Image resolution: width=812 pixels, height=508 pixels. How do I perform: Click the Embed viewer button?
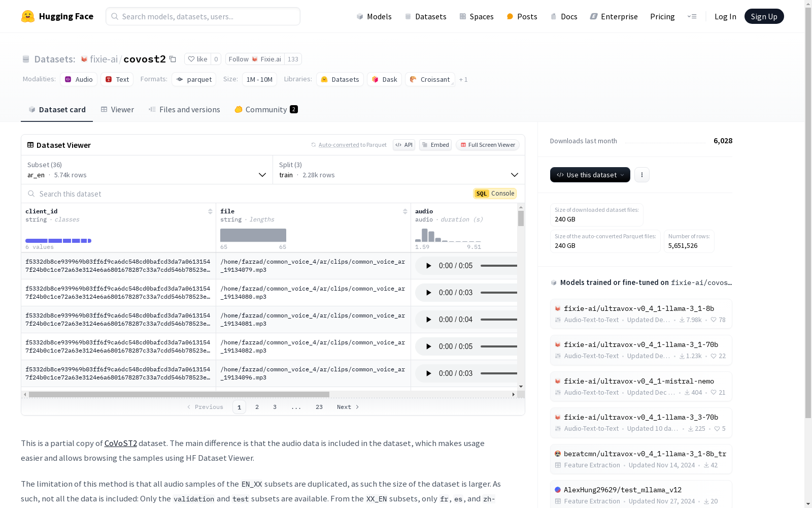[435, 145]
